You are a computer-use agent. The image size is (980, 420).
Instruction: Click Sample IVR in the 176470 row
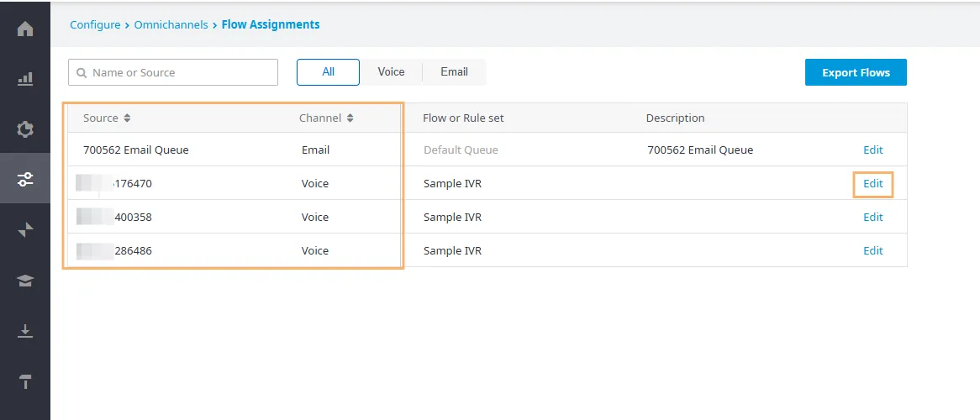click(x=452, y=184)
